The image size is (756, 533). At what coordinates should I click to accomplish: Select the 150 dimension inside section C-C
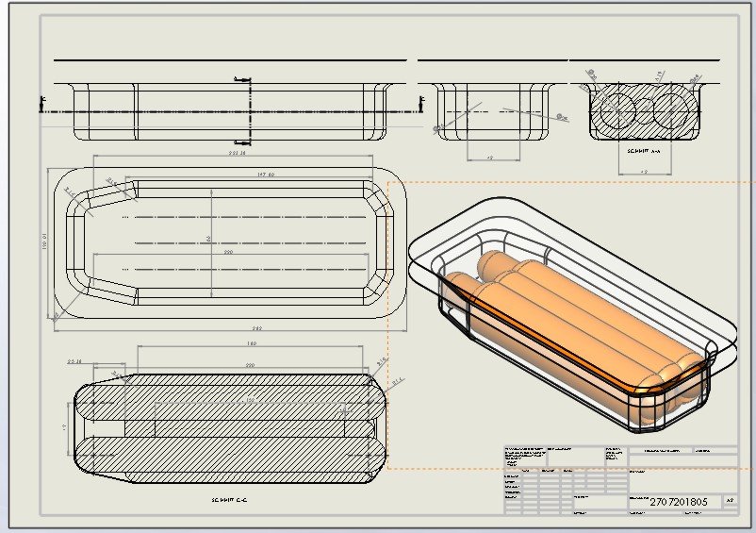click(250, 400)
